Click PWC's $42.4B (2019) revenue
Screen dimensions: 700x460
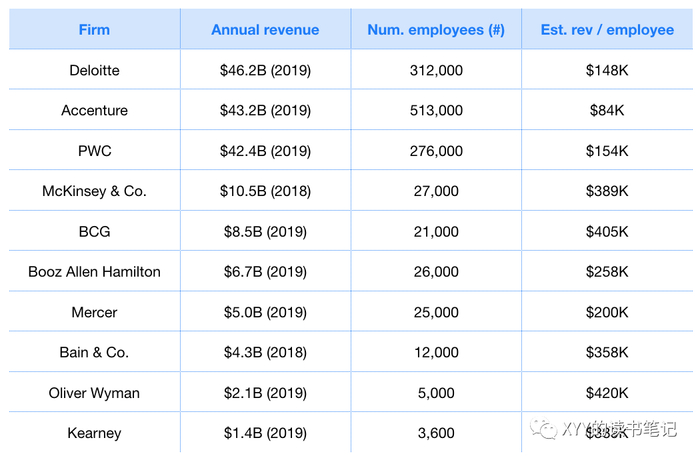pyautogui.click(x=265, y=151)
